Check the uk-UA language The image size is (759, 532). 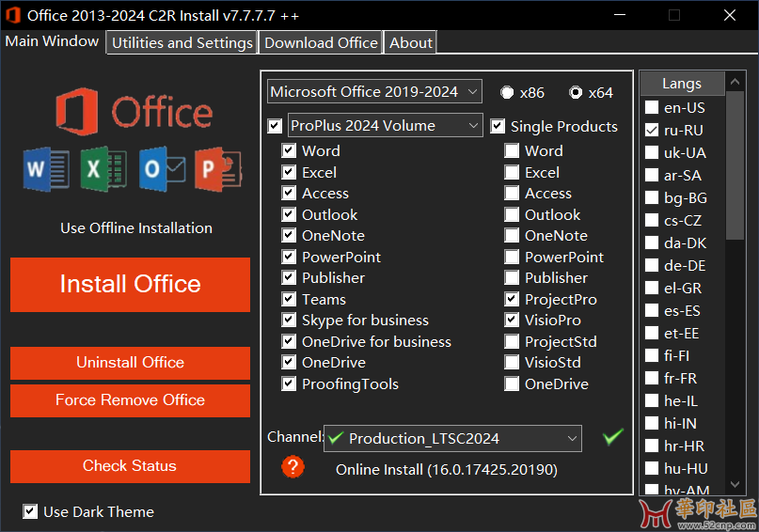click(652, 152)
